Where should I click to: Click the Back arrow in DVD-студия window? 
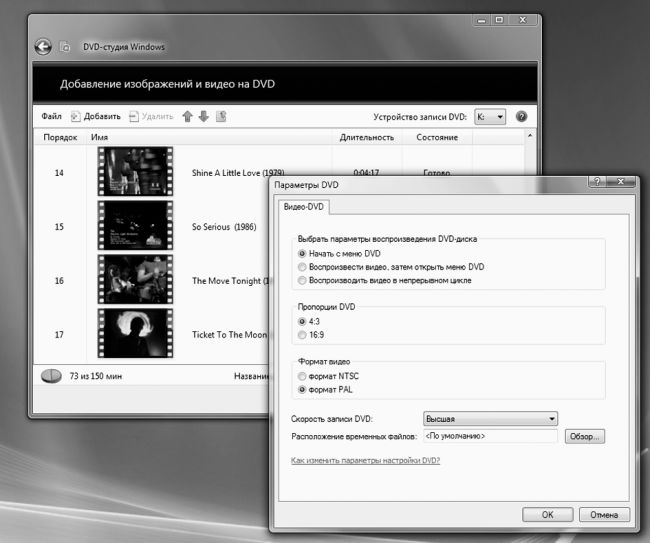click(x=42, y=47)
